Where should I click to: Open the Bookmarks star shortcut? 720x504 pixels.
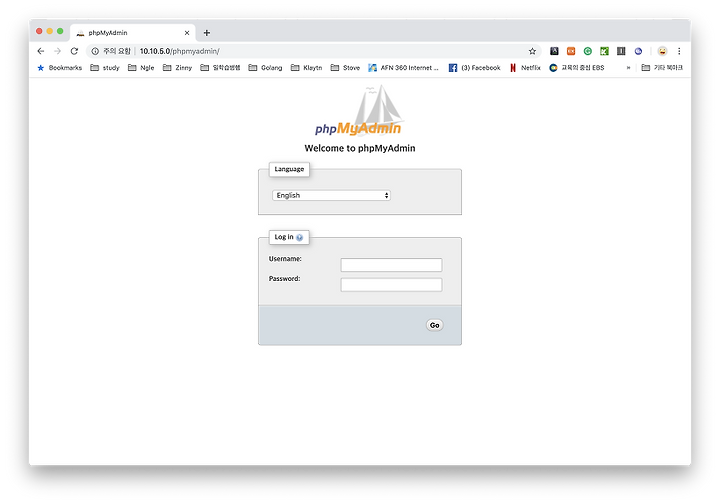[59, 67]
